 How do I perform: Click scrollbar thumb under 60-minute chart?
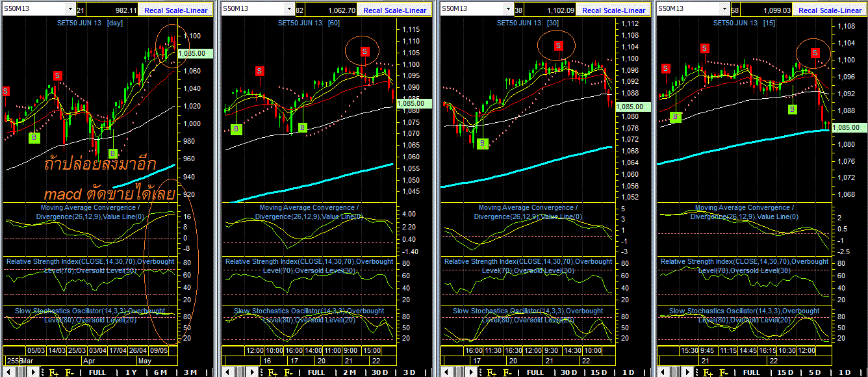(x=240, y=372)
